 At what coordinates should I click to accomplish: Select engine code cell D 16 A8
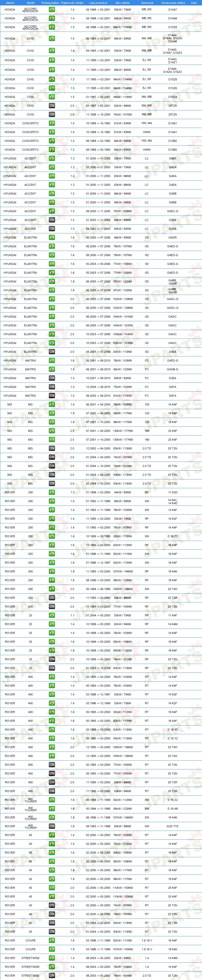click(173, 809)
